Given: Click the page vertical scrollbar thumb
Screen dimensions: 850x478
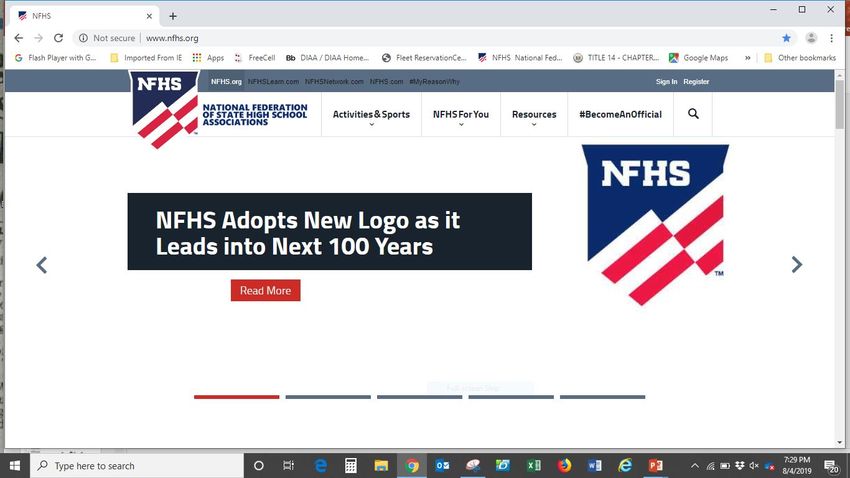Looking at the screenshot, I should 839,104.
